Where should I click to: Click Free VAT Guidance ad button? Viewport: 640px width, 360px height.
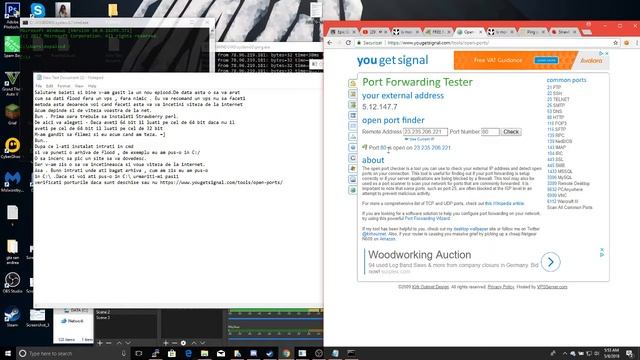pyautogui.click(x=546, y=60)
